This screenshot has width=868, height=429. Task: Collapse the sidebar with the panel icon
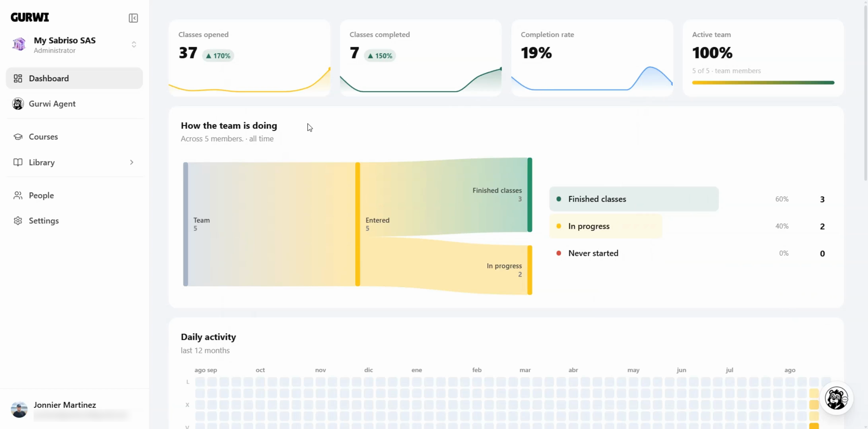pos(133,18)
